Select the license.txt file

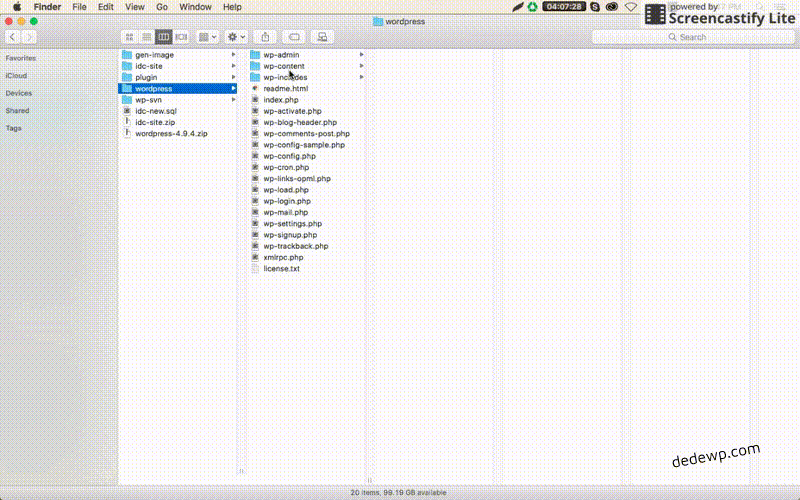pos(281,269)
